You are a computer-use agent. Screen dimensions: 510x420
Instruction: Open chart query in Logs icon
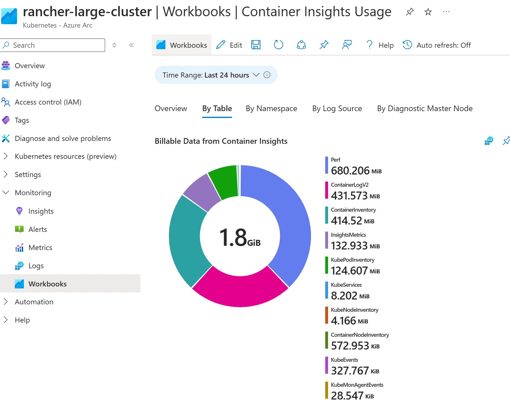[x=489, y=141]
